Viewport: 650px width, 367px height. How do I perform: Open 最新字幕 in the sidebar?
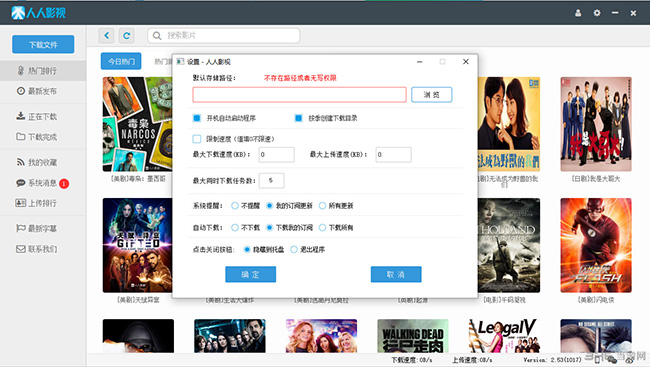[43, 228]
